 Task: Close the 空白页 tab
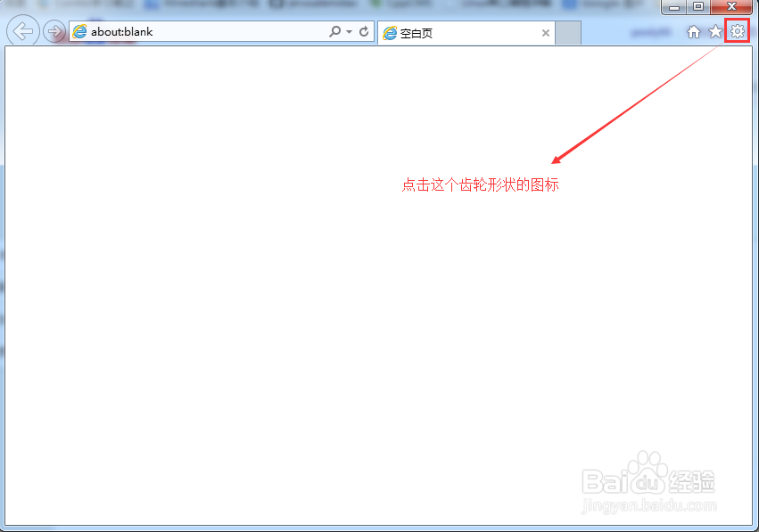coord(546,33)
